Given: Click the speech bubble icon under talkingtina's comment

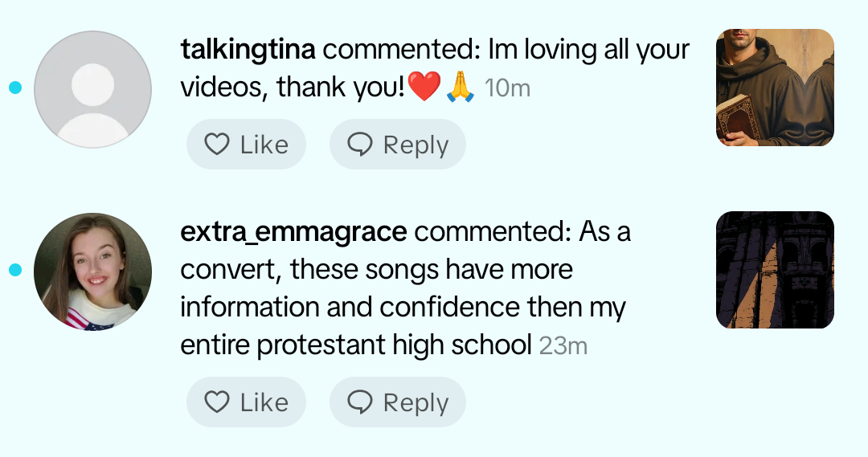Looking at the screenshot, I should 359,145.
